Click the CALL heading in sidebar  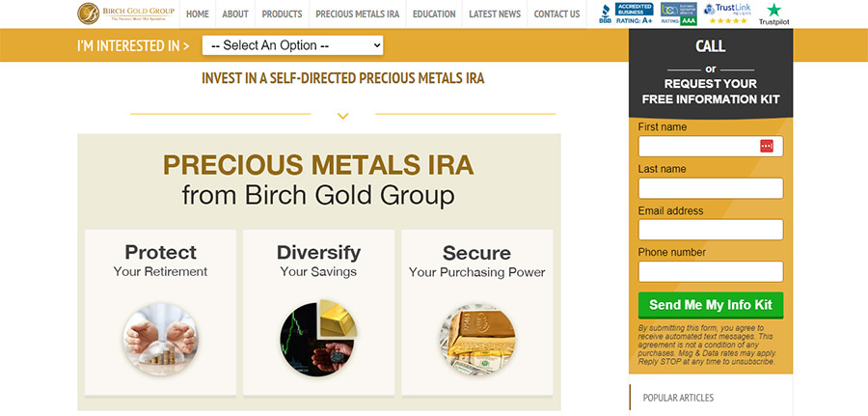[x=710, y=46]
